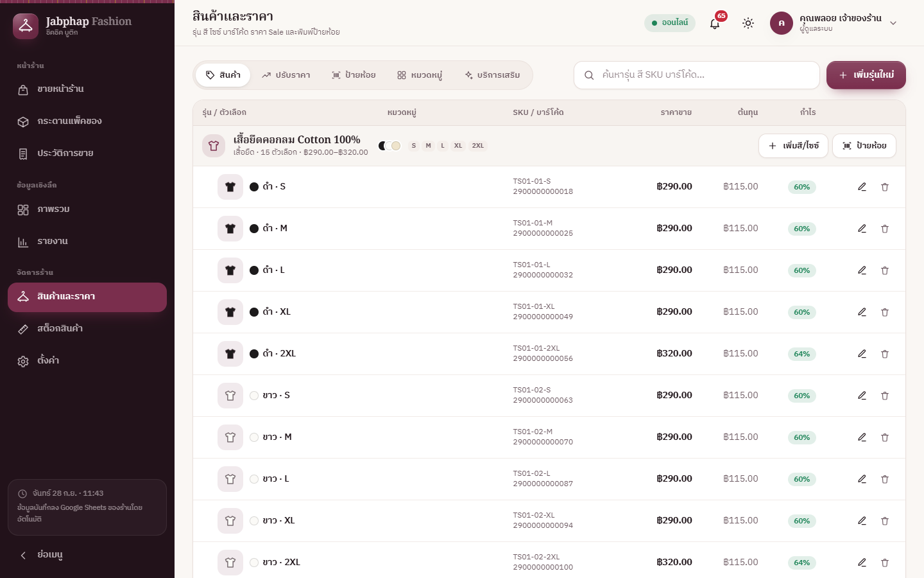The height and width of the screenshot is (578, 924).
Task: Open สต็อกสินค้า in sidebar
Action: coord(87,329)
